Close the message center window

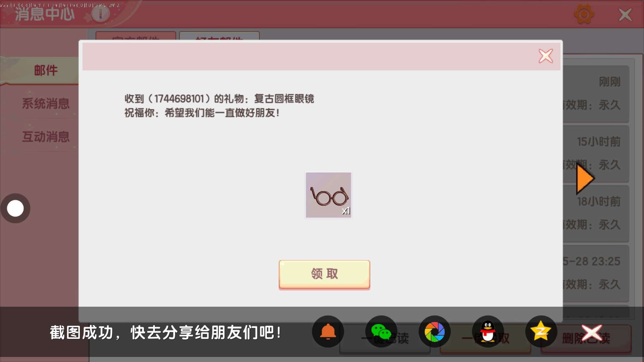(625, 15)
